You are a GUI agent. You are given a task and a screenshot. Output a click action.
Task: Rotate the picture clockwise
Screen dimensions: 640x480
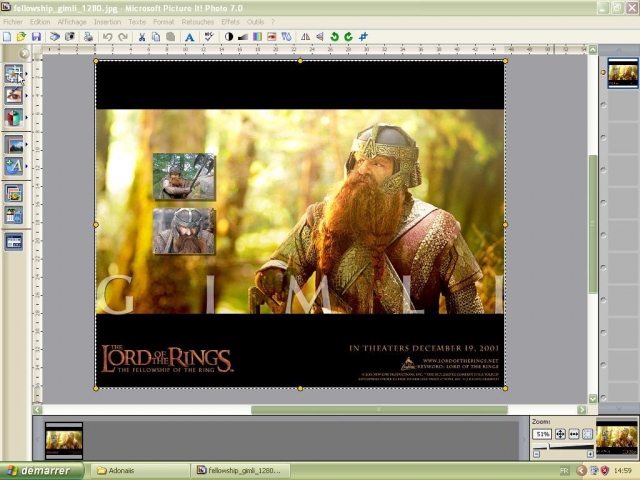point(349,37)
